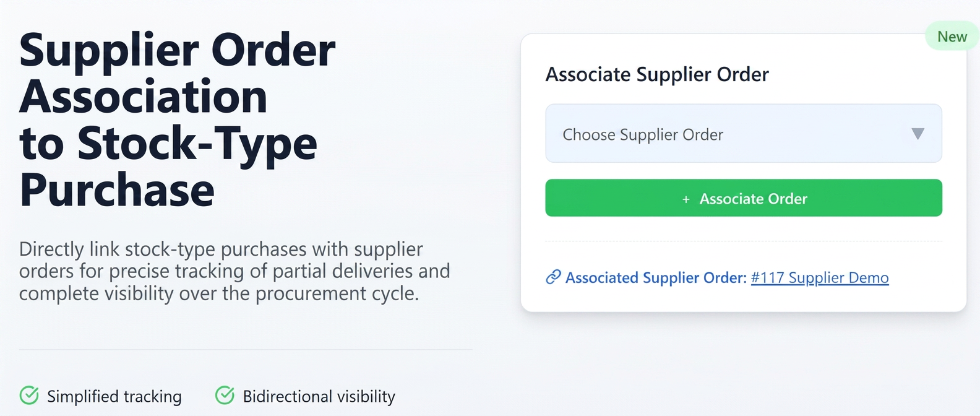
Task: Open the Choose Supplier Order dropdown
Action: [x=744, y=133]
